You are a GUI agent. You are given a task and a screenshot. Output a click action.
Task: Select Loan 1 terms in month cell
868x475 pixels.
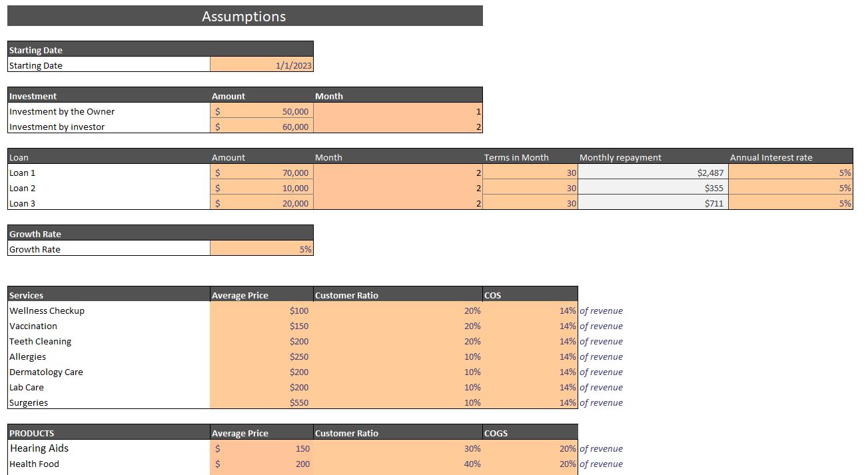click(530, 173)
